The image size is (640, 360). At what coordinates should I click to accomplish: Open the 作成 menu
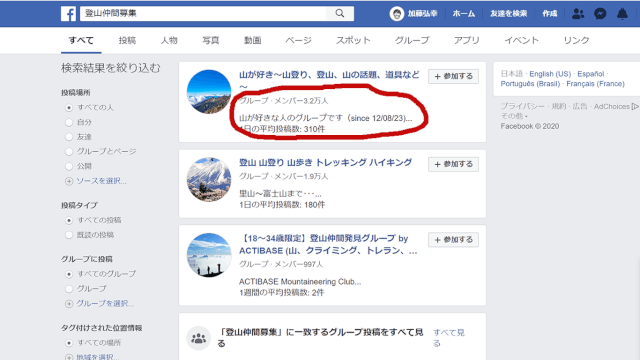point(549,13)
